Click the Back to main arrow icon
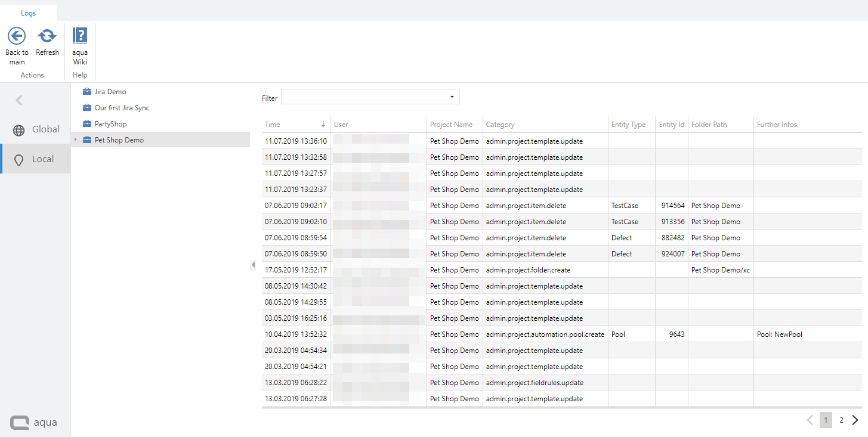Image resolution: width=868 pixels, height=437 pixels. point(17,36)
